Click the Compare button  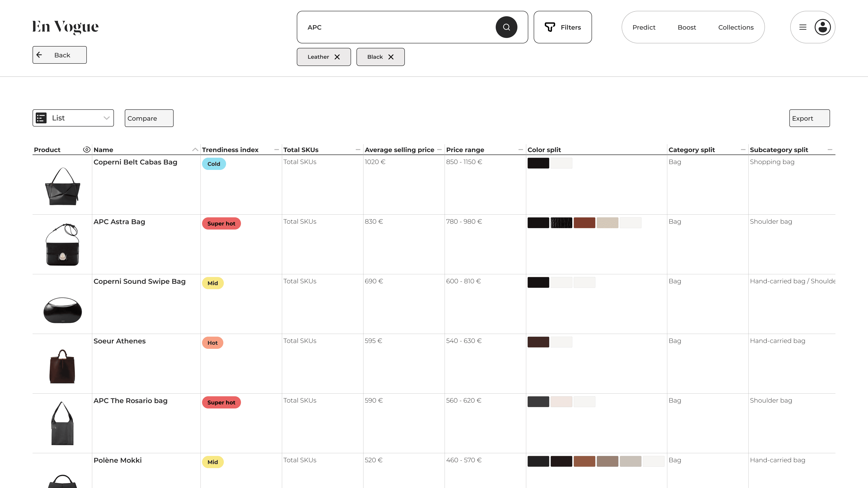point(149,118)
